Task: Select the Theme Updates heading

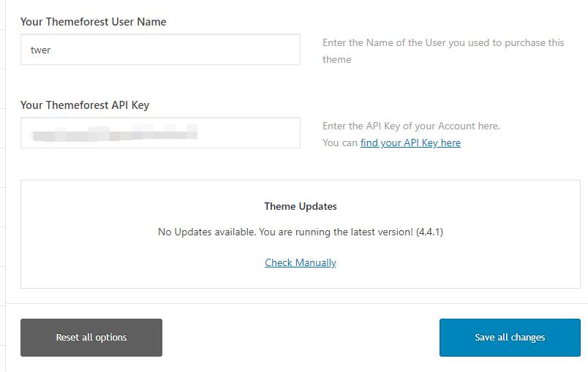Action: coord(301,207)
